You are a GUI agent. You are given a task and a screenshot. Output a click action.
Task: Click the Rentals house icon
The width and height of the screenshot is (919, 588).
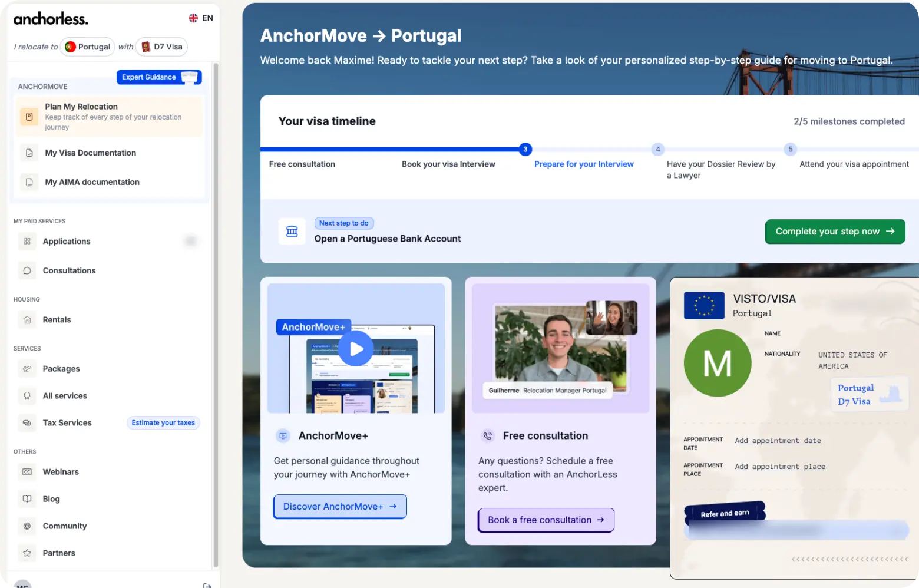pos(27,320)
